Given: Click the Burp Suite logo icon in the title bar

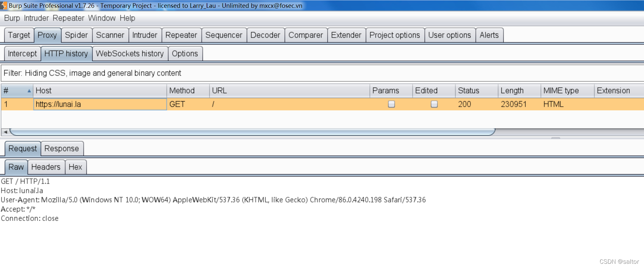Looking at the screenshot, I should coord(4,6).
